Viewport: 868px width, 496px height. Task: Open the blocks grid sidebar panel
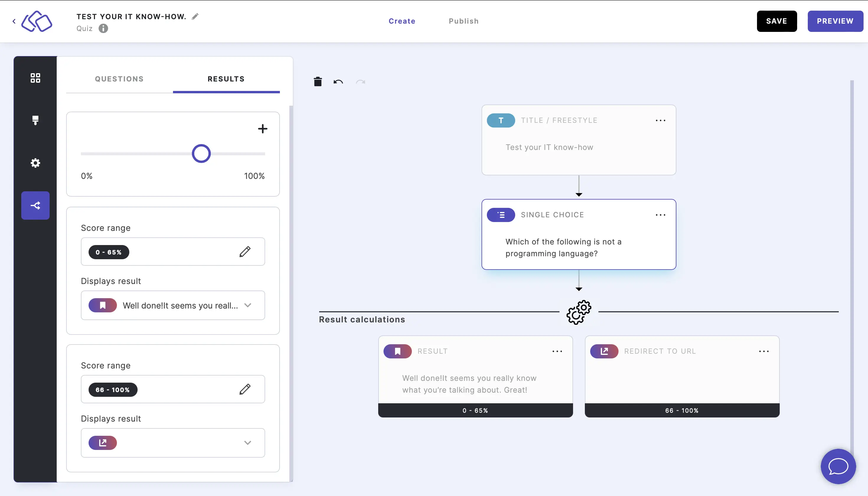tap(35, 78)
